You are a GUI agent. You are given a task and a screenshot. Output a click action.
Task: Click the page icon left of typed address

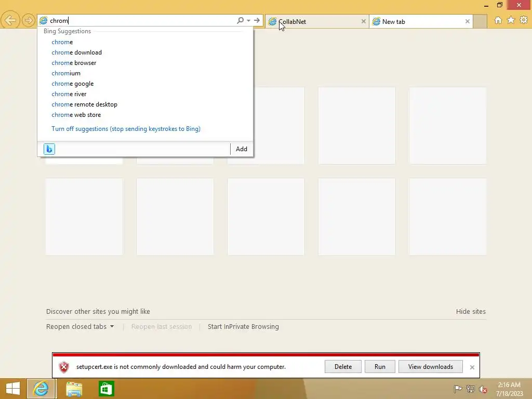[x=44, y=20]
